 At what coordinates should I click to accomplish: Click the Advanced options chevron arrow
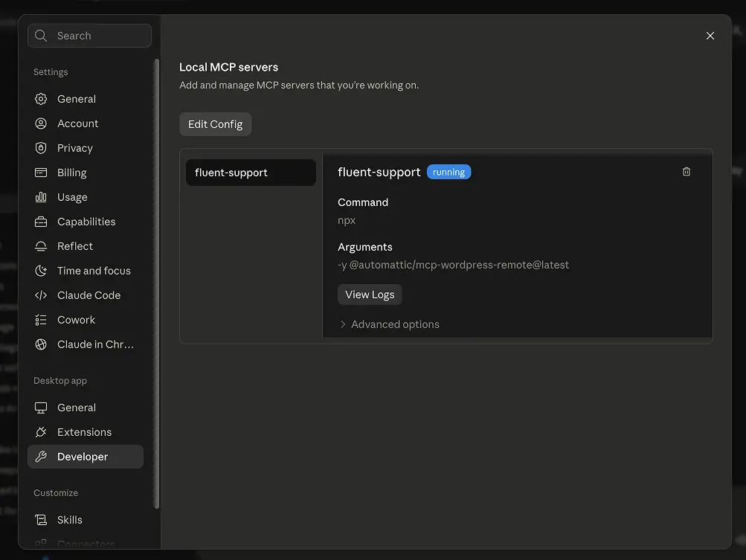(343, 324)
